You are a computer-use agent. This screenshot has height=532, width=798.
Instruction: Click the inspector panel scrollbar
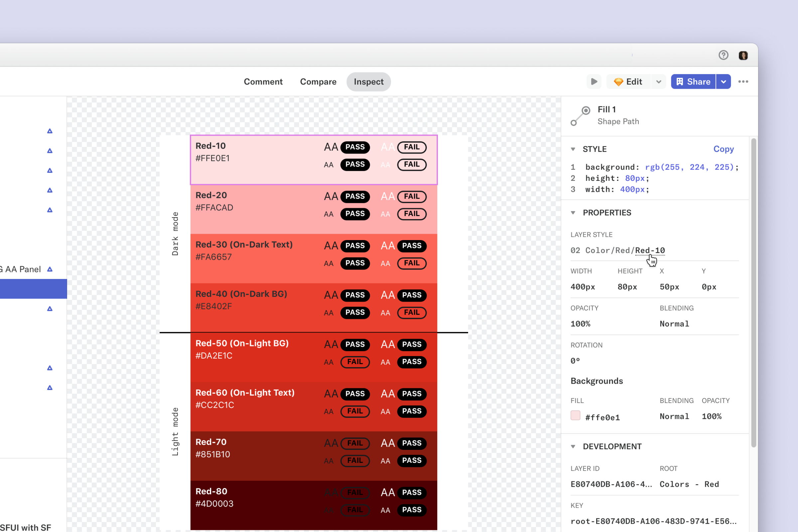tap(753, 293)
